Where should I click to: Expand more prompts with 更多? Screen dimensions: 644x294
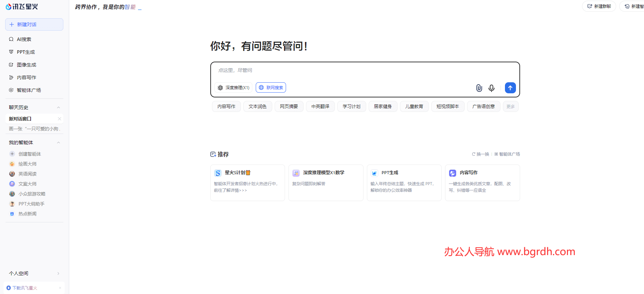[x=511, y=106]
